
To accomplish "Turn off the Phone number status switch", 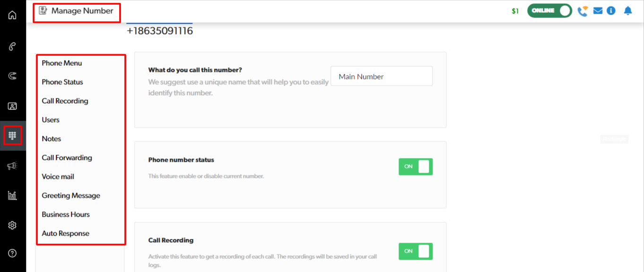I will (x=415, y=167).
